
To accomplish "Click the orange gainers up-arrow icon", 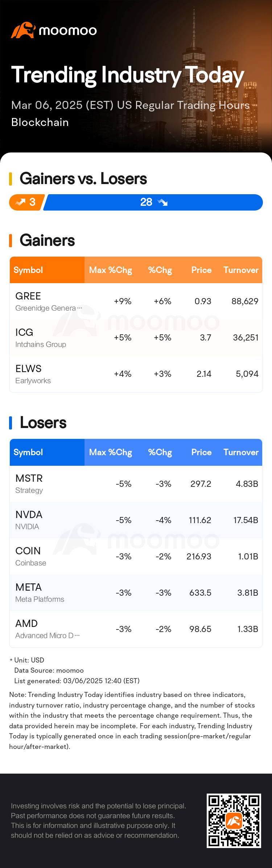I will coord(20,202).
